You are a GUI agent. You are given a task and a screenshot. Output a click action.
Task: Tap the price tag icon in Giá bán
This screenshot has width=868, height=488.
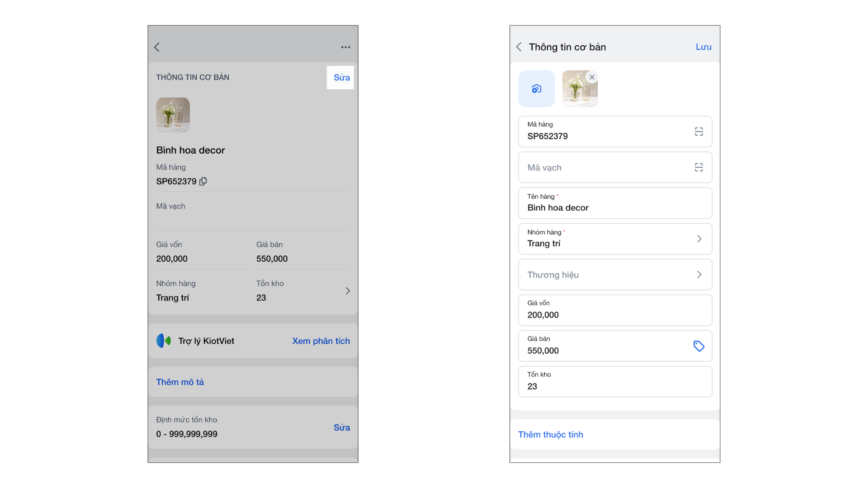(x=698, y=346)
